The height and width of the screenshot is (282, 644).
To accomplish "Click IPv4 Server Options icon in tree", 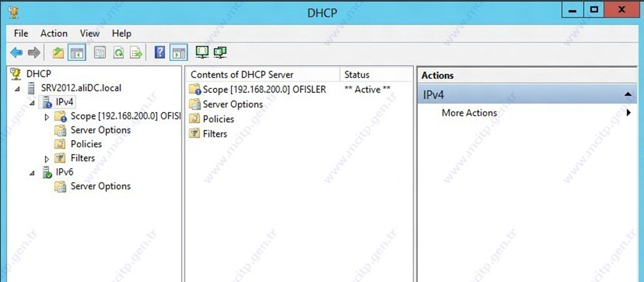I will tap(60, 130).
